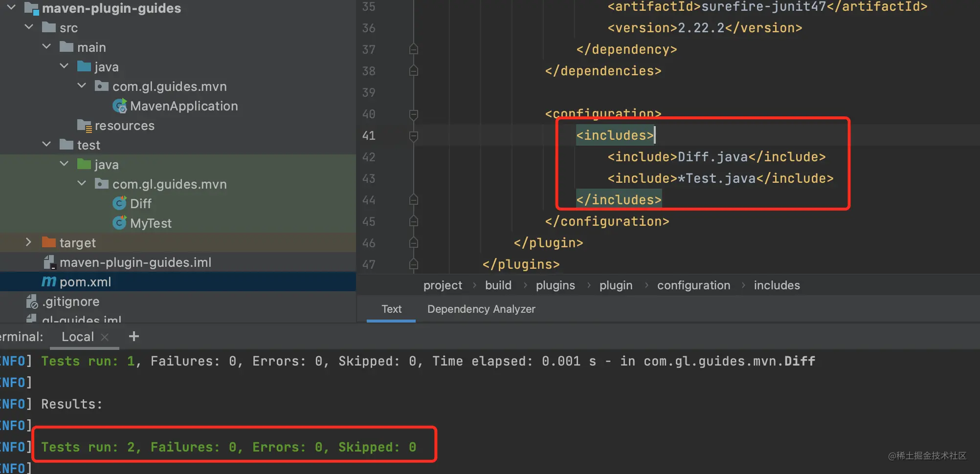Click the green test java folder icon
Screen dimensions: 980x474
pyautogui.click(x=84, y=164)
